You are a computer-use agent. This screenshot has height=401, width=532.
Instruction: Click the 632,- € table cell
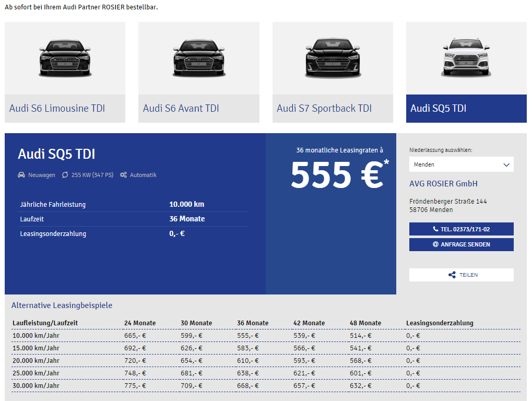point(361,386)
